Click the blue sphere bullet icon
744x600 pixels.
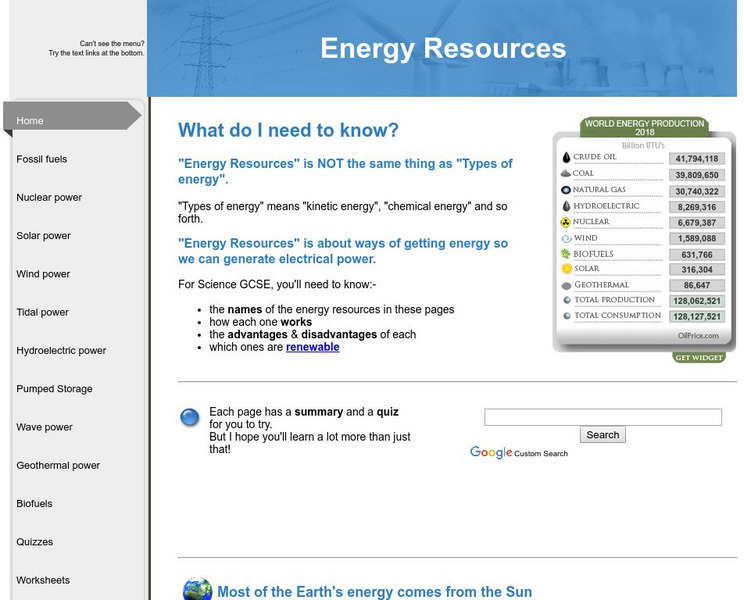tap(189, 417)
